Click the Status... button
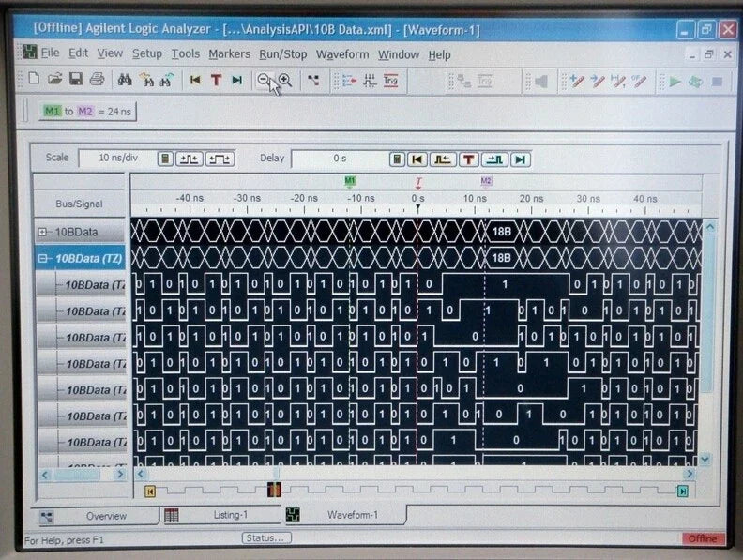 point(266,538)
